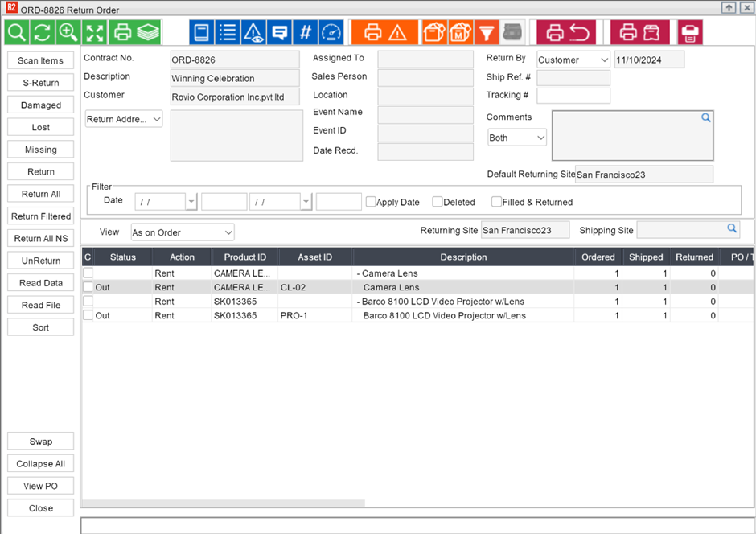Click the blue hash number icon
Viewport: 756px width, 534px height.
coord(306,32)
